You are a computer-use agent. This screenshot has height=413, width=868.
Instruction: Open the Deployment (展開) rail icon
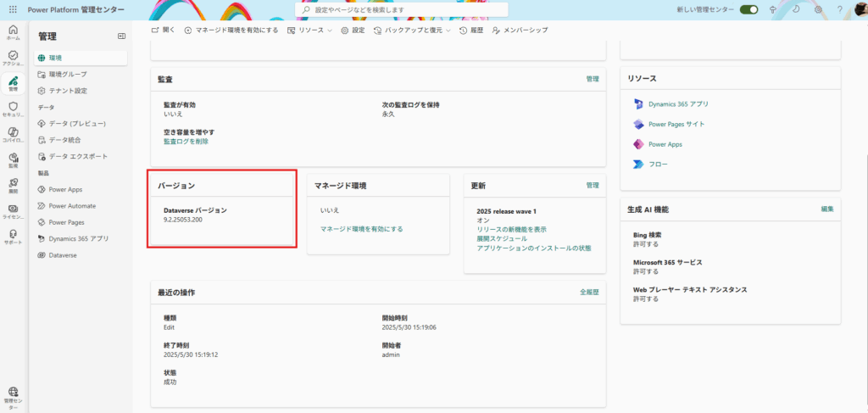14,182
